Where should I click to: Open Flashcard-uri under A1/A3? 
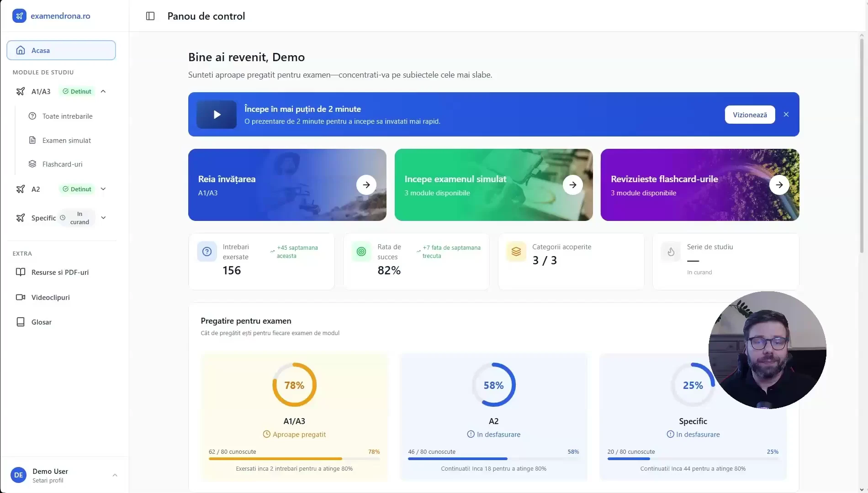coord(63,164)
